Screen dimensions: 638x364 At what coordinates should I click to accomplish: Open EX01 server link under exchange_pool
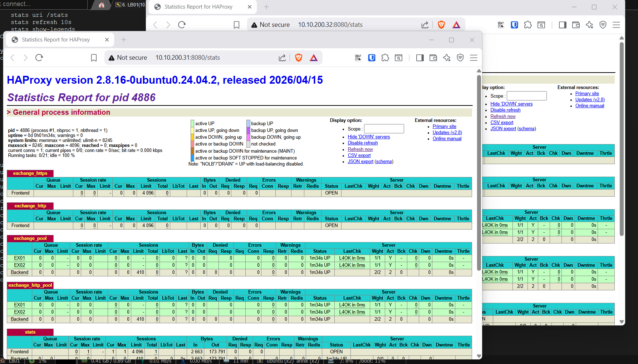20,258
